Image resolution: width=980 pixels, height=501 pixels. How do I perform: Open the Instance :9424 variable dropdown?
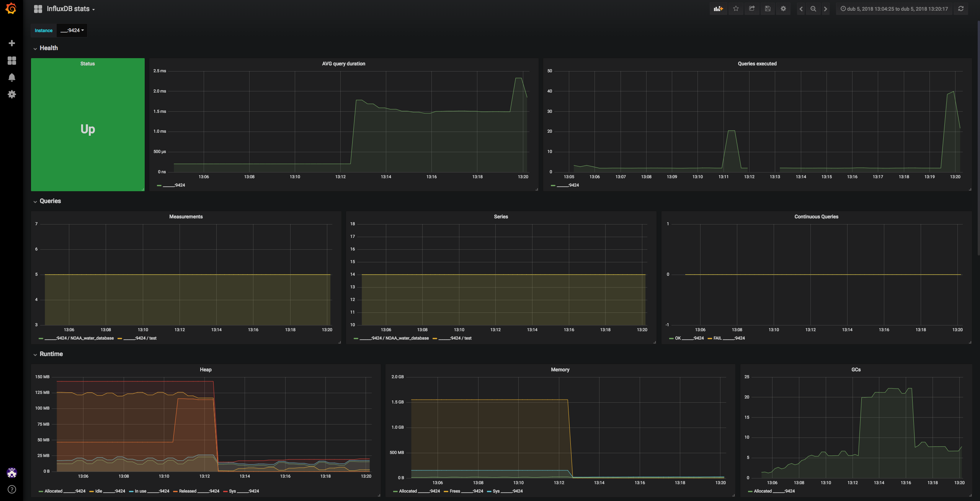point(72,31)
